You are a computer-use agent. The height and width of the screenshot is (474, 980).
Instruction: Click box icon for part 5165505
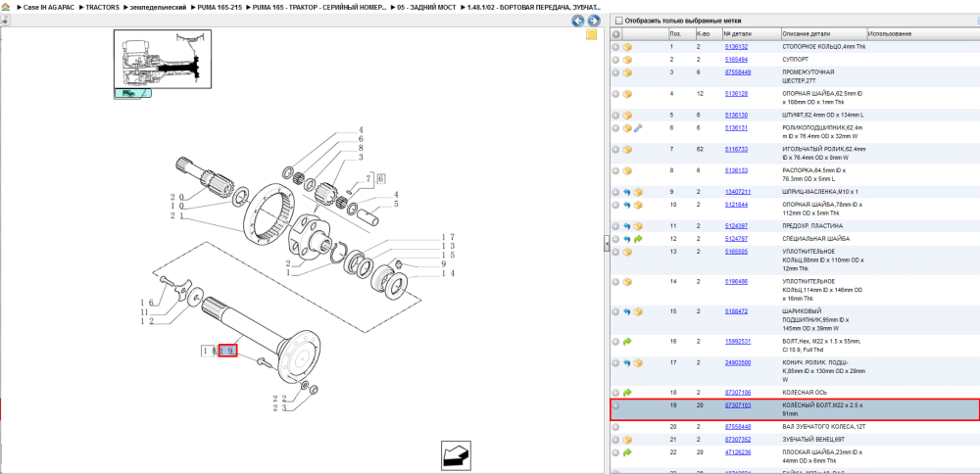(x=627, y=252)
